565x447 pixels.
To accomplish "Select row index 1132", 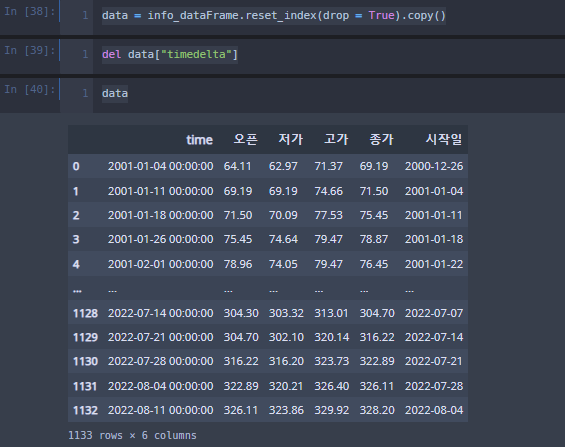I will [85, 410].
